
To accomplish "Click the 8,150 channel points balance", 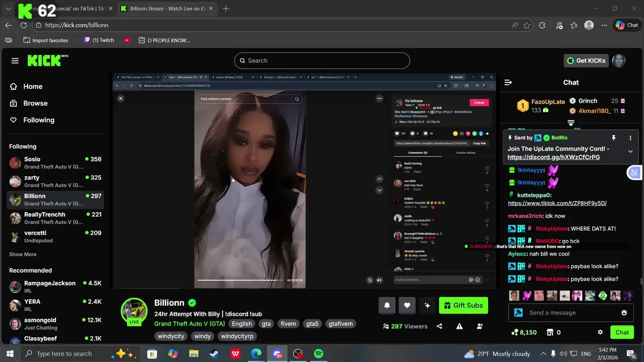I will (523, 332).
